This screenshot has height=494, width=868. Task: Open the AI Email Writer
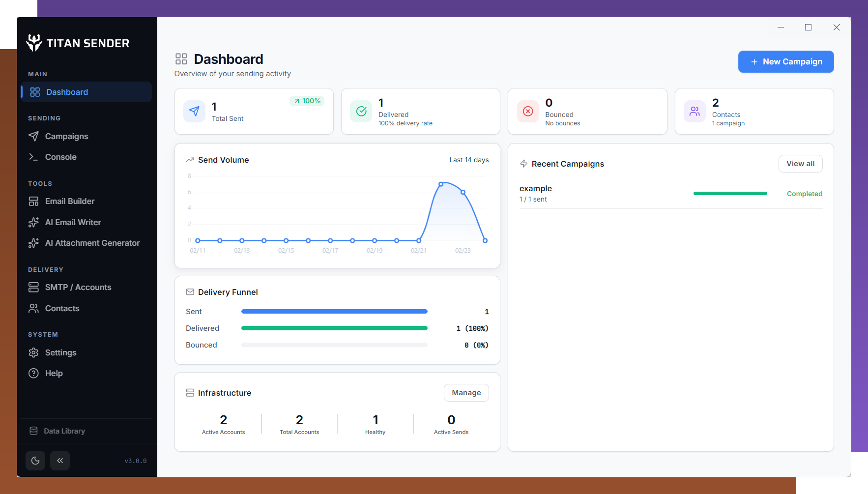pyautogui.click(x=73, y=222)
